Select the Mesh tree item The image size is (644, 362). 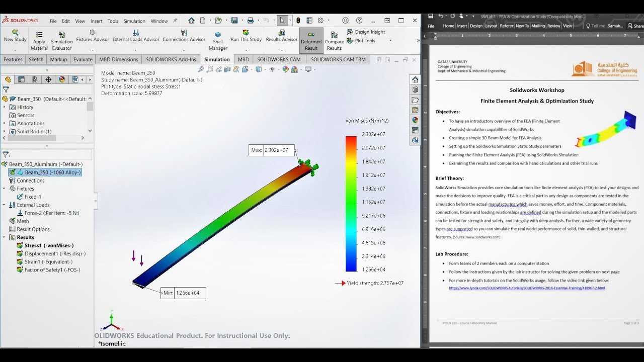(x=19, y=221)
